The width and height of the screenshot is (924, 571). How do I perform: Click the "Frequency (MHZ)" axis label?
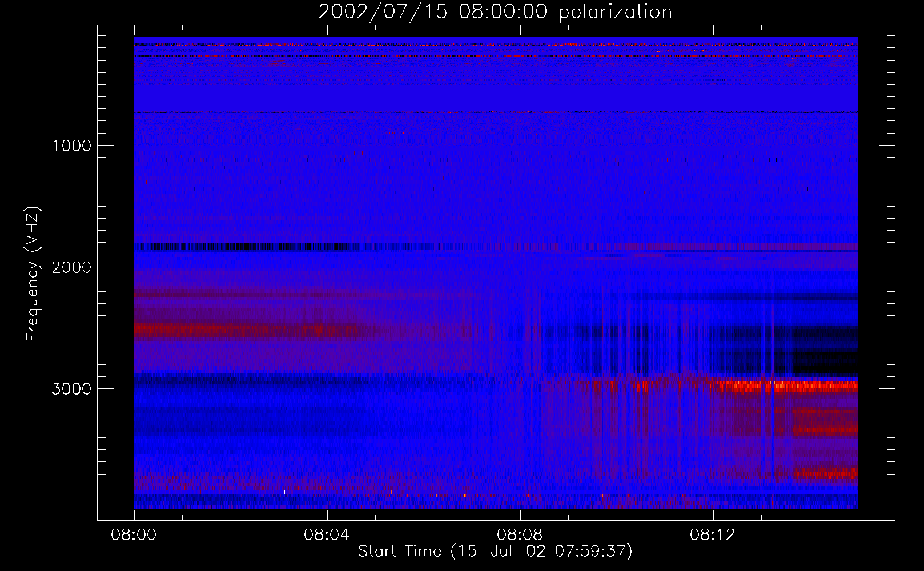click(x=33, y=274)
